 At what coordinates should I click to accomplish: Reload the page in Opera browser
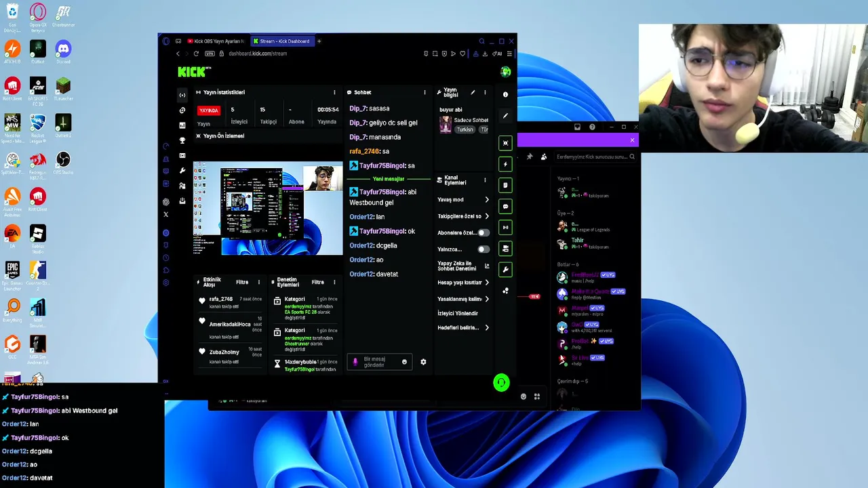[196, 54]
